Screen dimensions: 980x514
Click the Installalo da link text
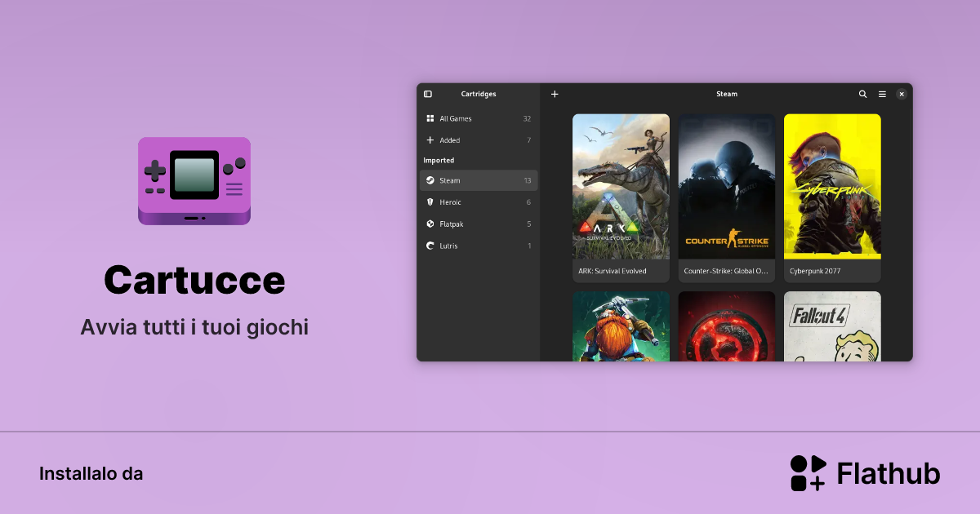click(91, 473)
